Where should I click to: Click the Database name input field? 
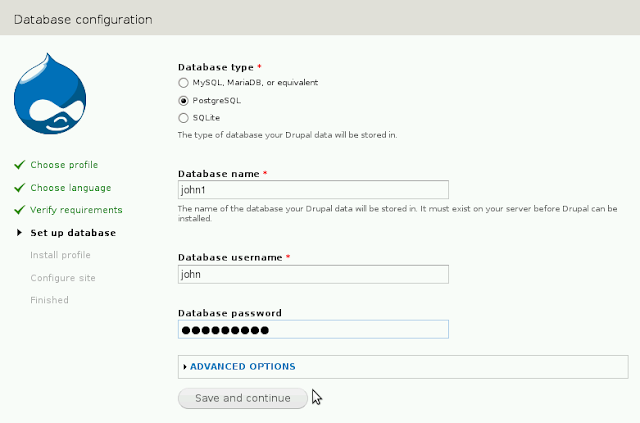click(x=313, y=190)
